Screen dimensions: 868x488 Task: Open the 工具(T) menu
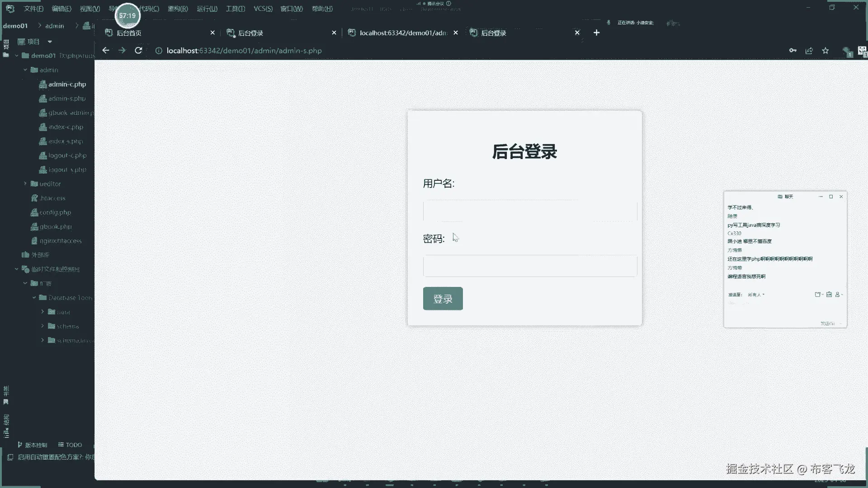pos(235,9)
